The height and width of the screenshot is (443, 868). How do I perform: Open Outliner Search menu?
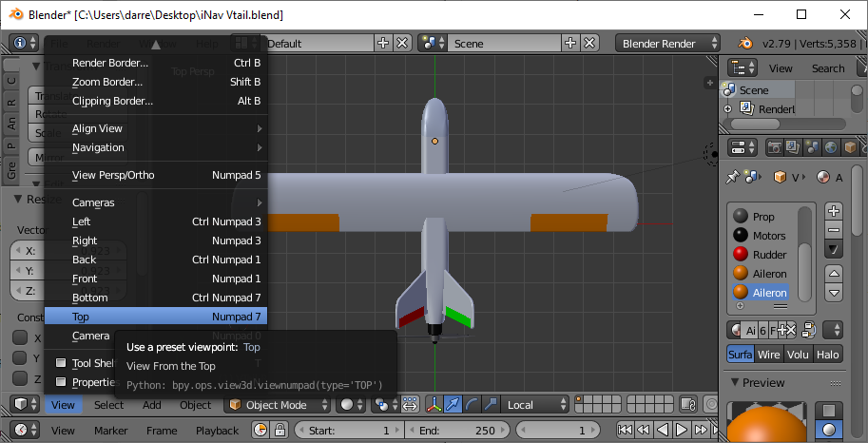828,68
